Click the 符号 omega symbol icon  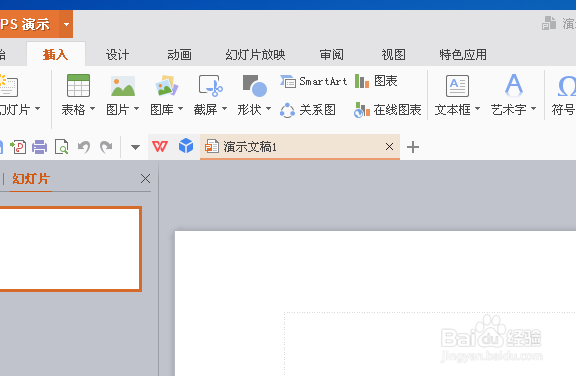coord(566,86)
